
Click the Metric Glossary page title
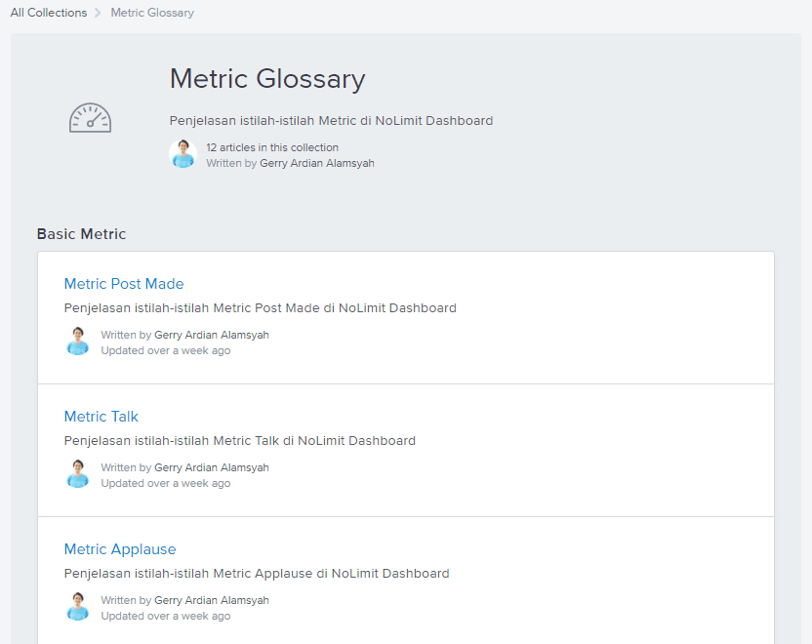click(267, 79)
